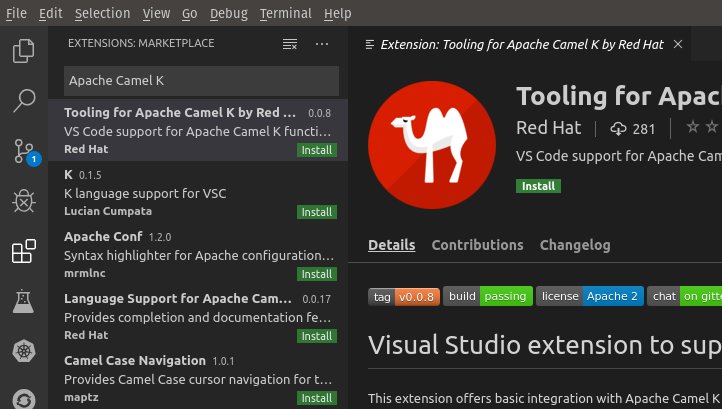Select Language Support for Apache Camel entry
Image resolution: width=722 pixels, height=409 pixels.
(x=198, y=316)
